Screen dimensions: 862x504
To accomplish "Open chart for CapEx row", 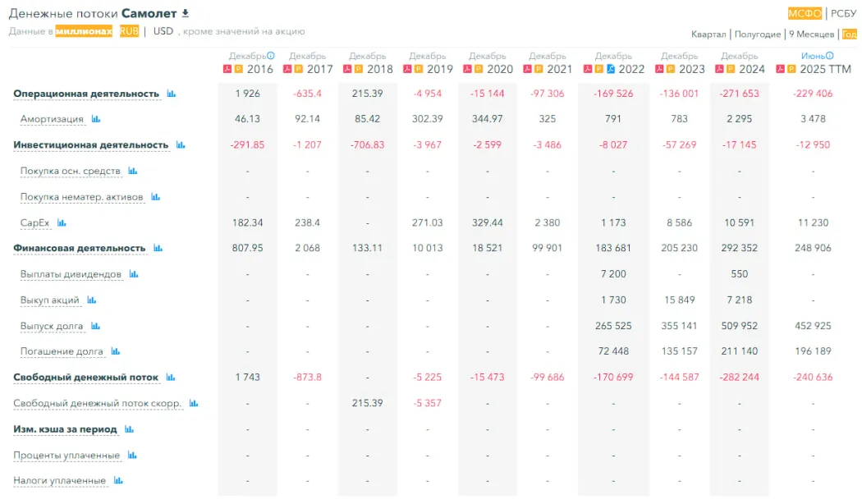I will pyautogui.click(x=62, y=222).
